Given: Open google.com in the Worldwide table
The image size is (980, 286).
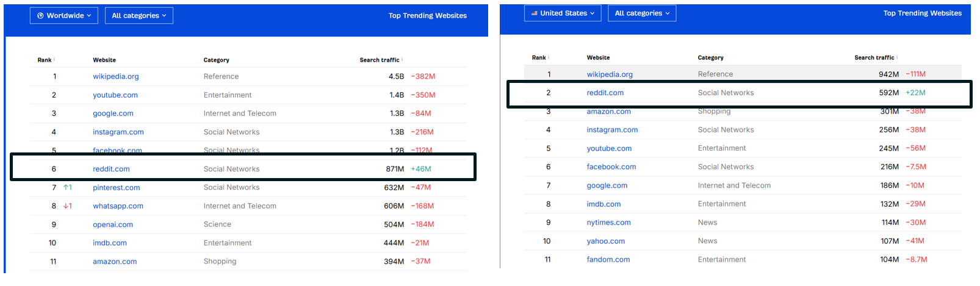Looking at the screenshot, I should 113,113.
